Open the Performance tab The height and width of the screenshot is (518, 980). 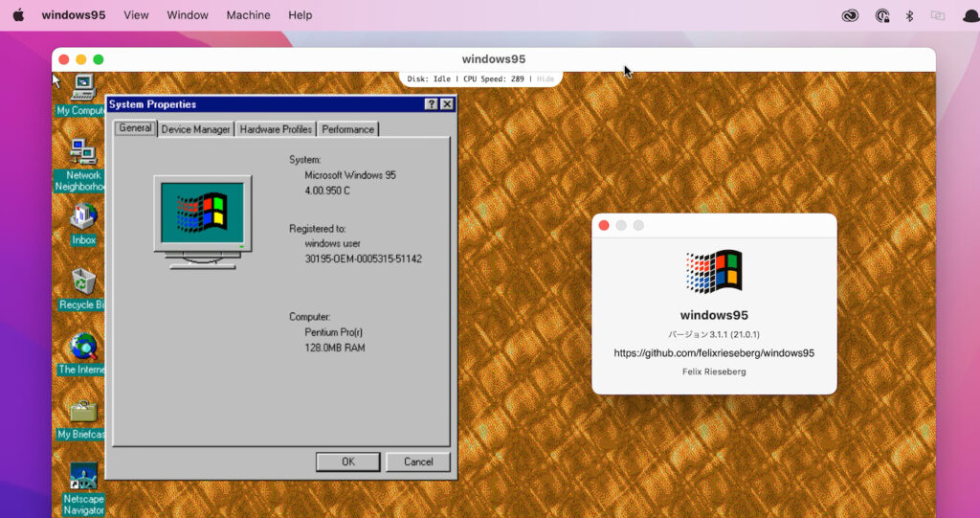point(347,129)
